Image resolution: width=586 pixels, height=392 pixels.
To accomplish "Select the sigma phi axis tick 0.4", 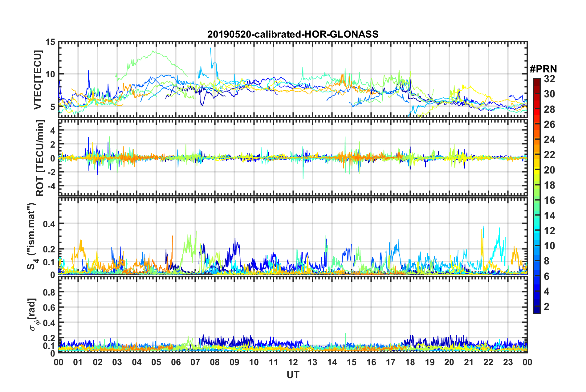I will [49, 323].
